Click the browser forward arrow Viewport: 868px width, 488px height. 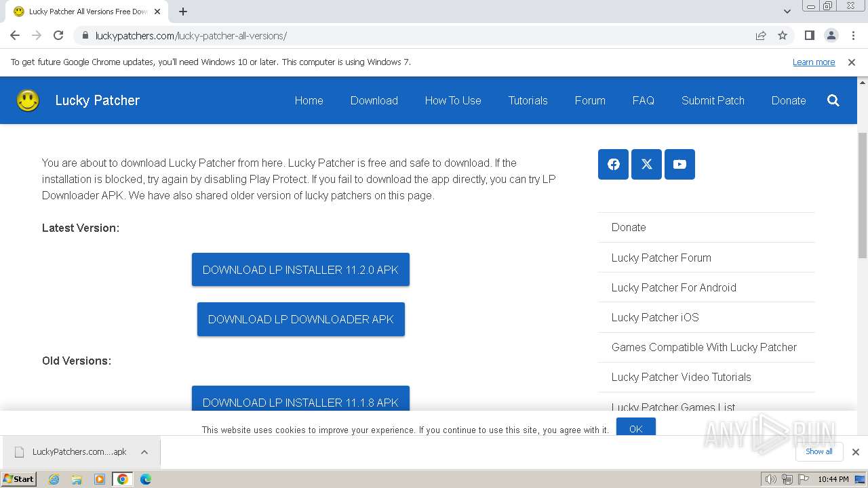[37, 35]
